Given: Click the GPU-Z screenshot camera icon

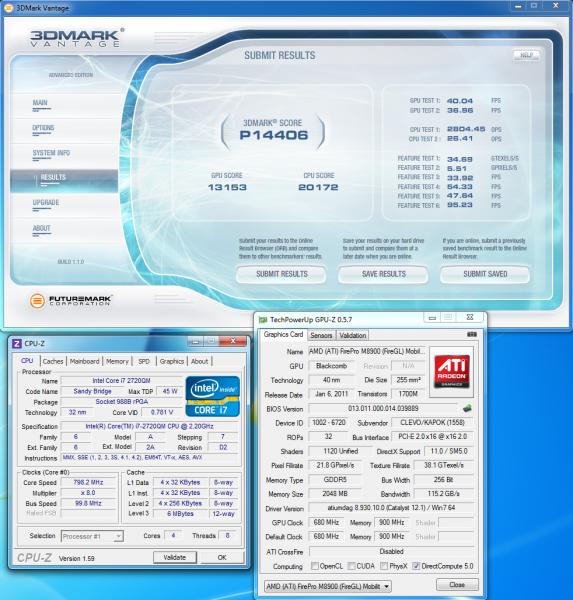Looking at the screenshot, I should coord(472,334).
